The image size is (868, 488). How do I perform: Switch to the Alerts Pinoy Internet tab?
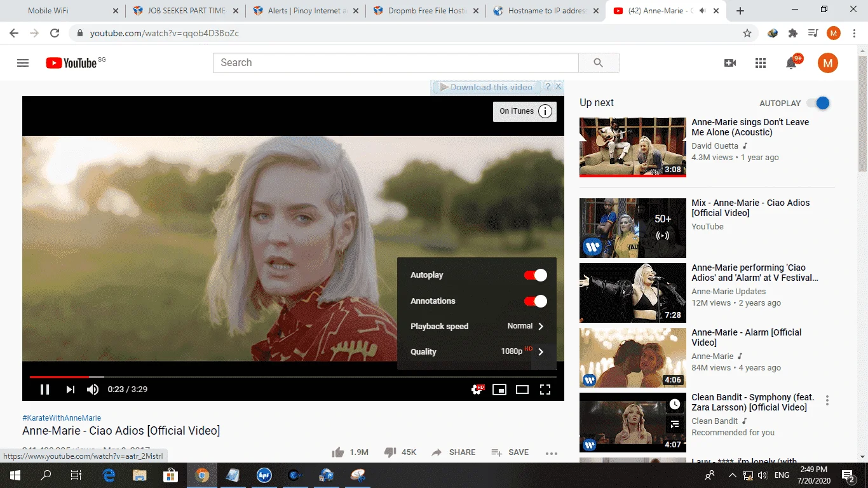(306, 11)
